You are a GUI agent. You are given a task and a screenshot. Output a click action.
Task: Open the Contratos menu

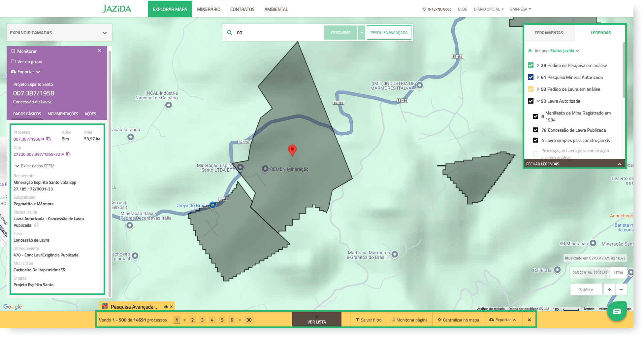[242, 9]
